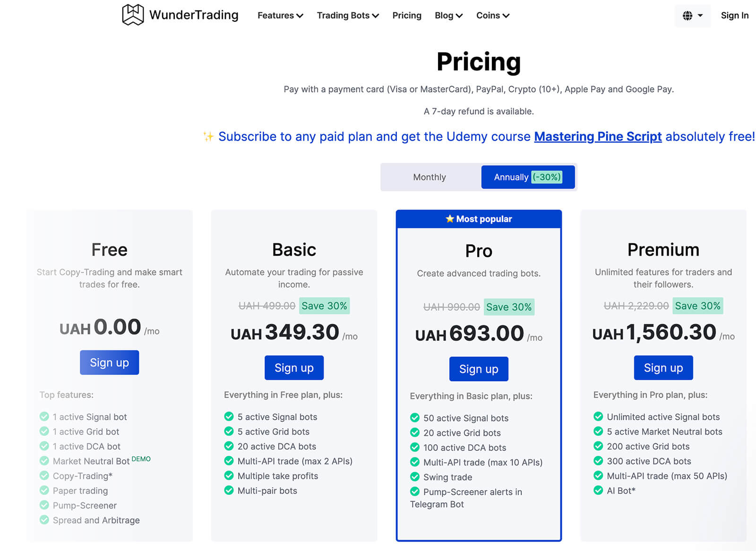Switch billing to Monthly
The image size is (756, 551).
(x=429, y=177)
